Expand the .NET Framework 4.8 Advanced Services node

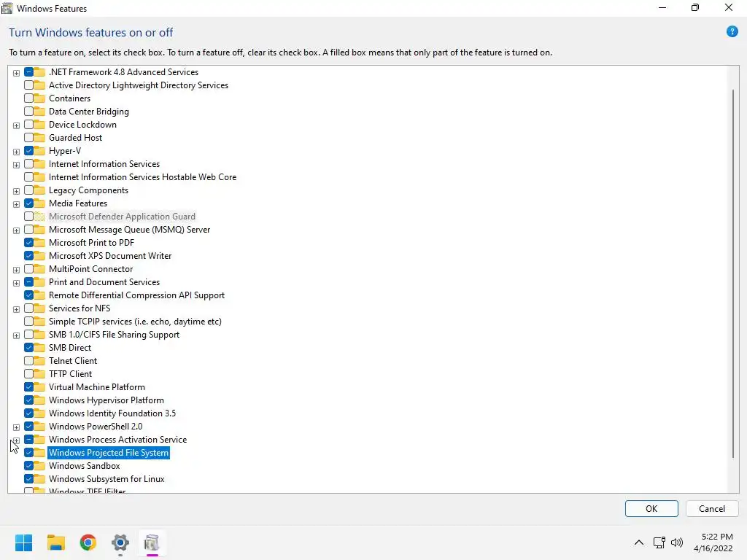[x=16, y=73]
